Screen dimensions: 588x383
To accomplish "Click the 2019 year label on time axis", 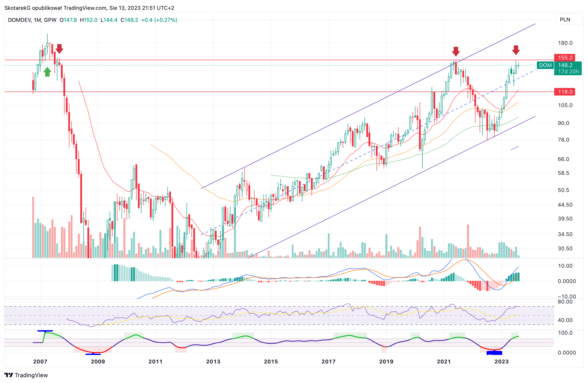I will tap(386, 361).
